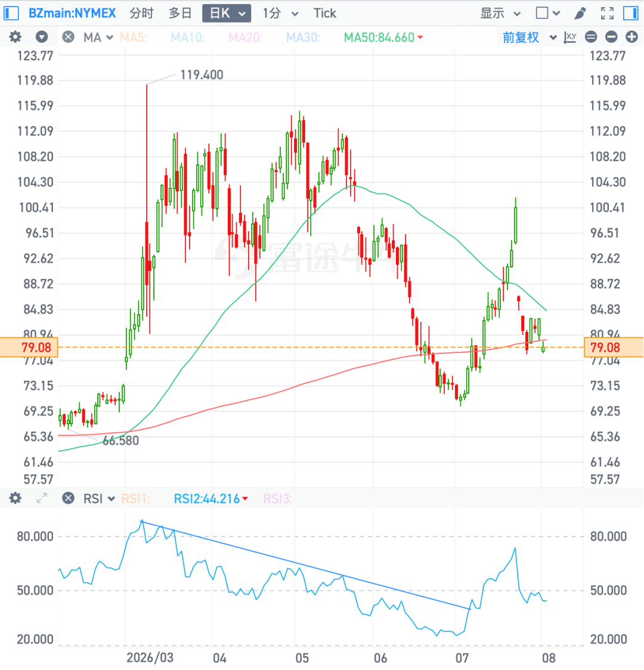Open RSI indicator settings gear

tap(16, 498)
